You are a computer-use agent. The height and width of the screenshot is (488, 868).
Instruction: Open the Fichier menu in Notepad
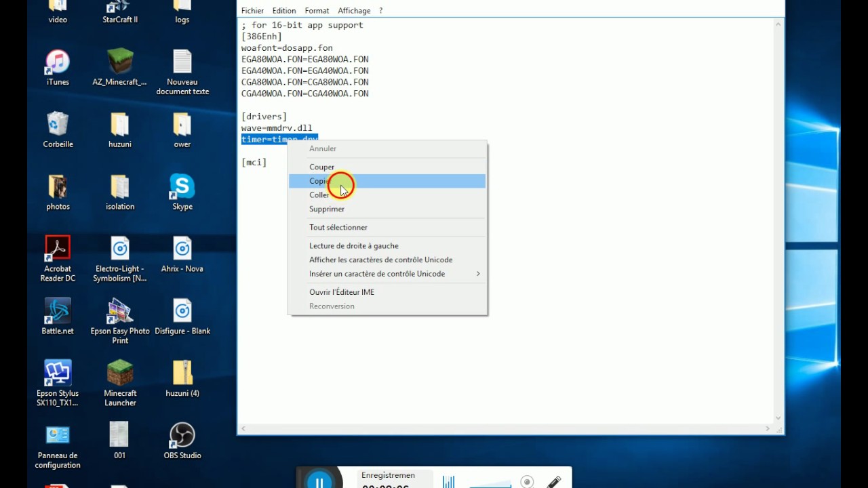[x=252, y=11]
